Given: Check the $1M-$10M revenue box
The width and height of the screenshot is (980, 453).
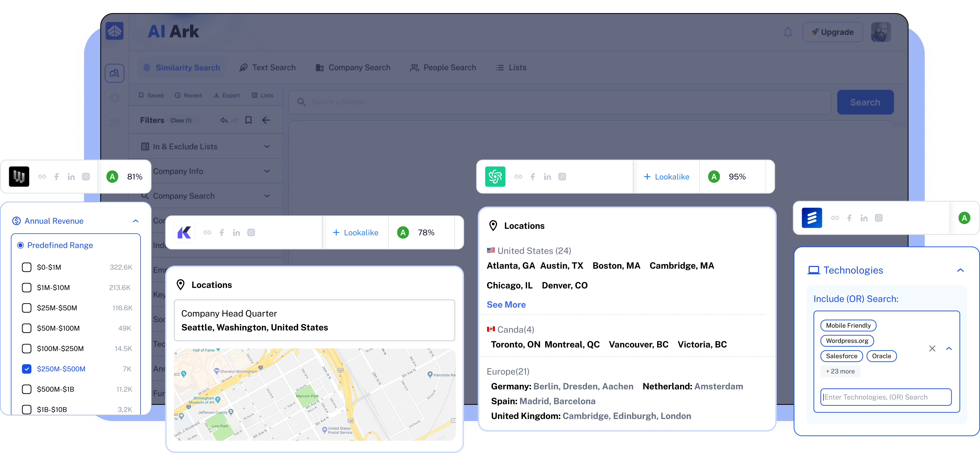Looking at the screenshot, I should click(x=27, y=287).
